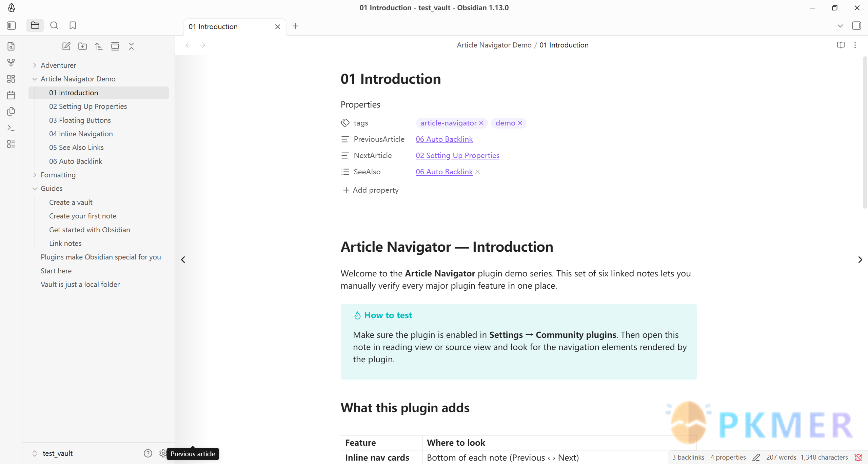Click the bottom ribbon list-layout icon
The image size is (868, 464).
[11, 144]
